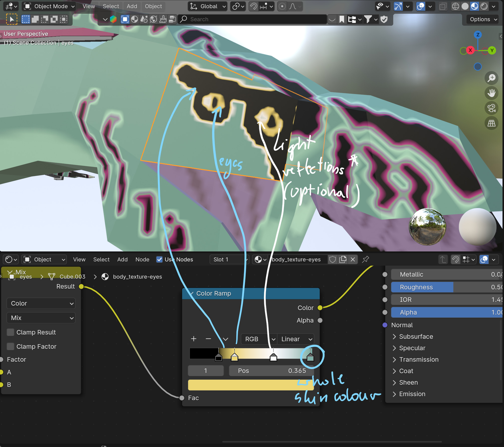Choose the Invert selection mode

[54, 19]
